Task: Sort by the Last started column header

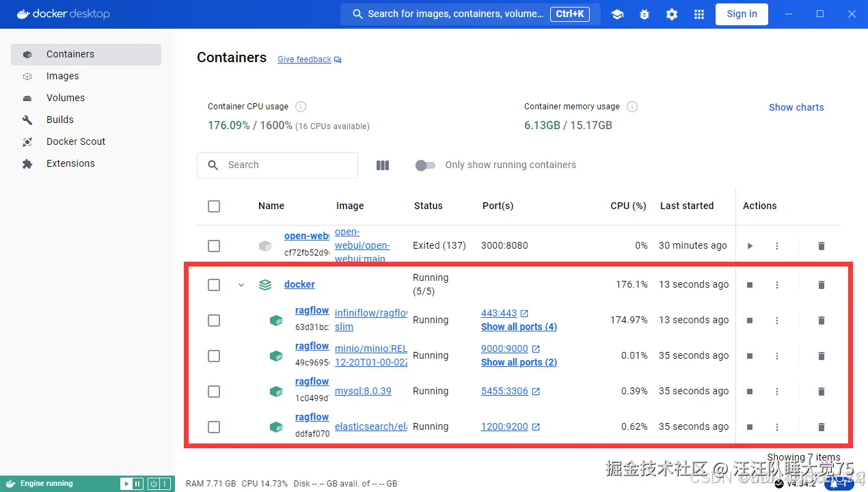Action: (687, 206)
